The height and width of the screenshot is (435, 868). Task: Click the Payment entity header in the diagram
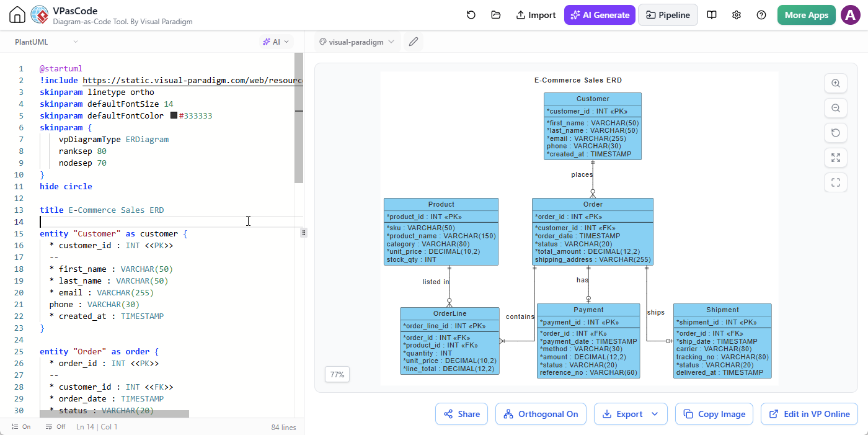coord(588,310)
